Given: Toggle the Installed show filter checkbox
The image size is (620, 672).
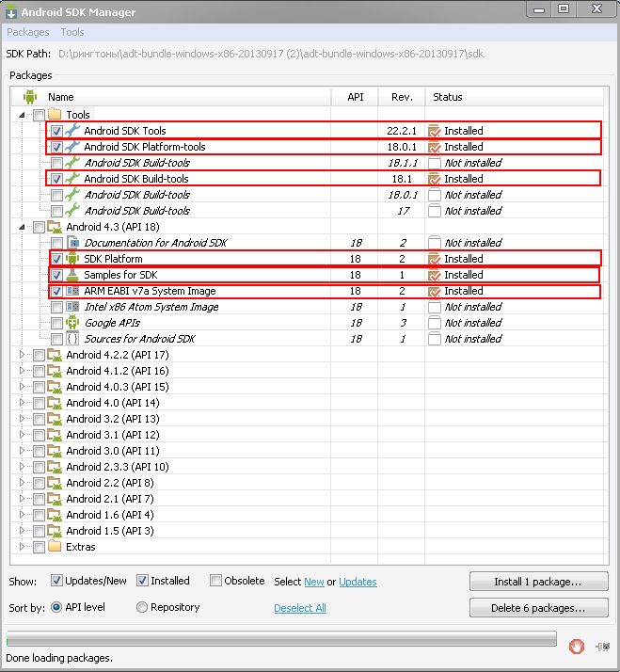Looking at the screenshot, I should pyautogui.click(x=142, y=581).
